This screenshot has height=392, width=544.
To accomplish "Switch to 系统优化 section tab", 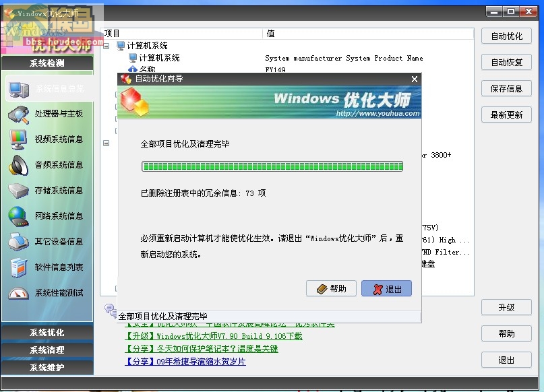I will pyautogui.click(x=47, y=333).
